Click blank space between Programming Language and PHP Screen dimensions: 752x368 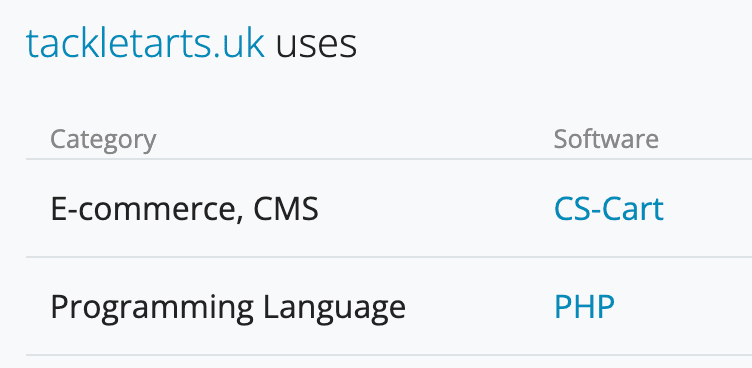pyautogui.click(x=480, y=307)
